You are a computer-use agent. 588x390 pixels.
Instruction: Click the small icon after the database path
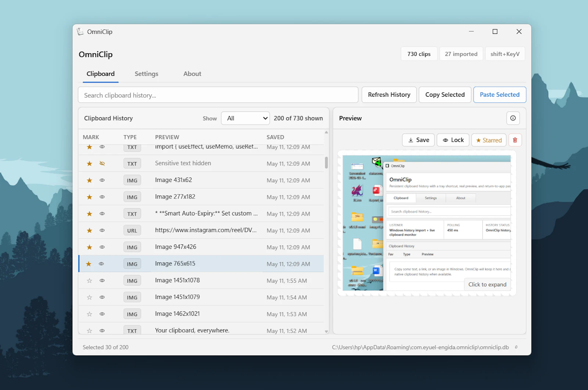516,347
